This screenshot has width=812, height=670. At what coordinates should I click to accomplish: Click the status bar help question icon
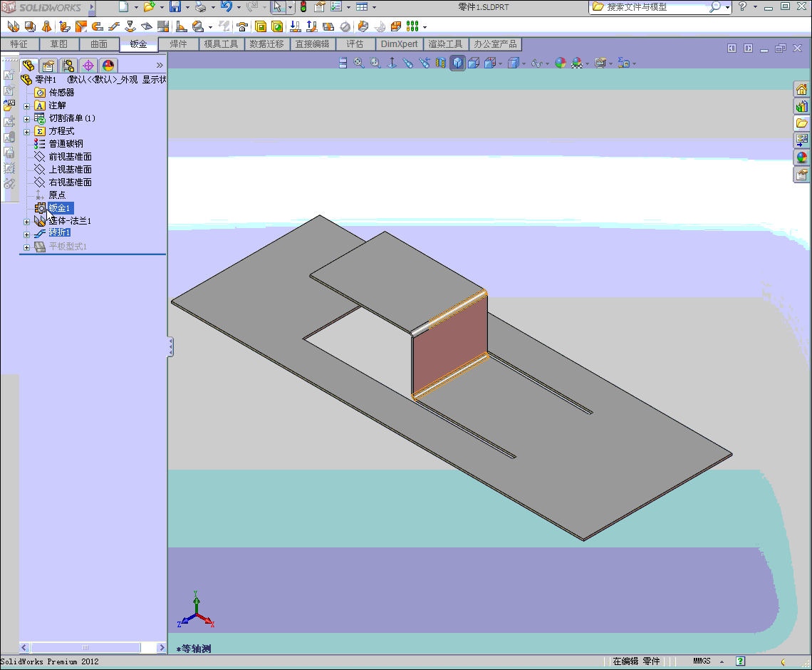(x=741, y=661)
